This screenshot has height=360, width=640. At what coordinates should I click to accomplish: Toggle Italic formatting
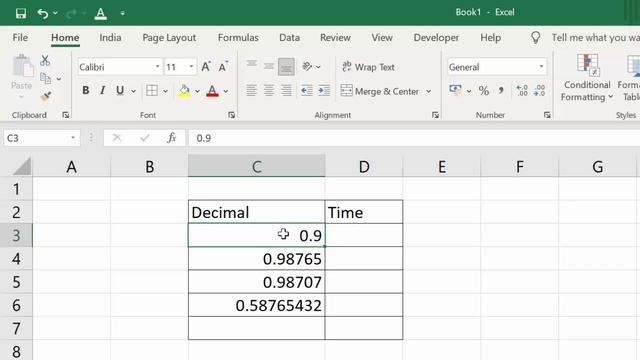coord(102,90)
